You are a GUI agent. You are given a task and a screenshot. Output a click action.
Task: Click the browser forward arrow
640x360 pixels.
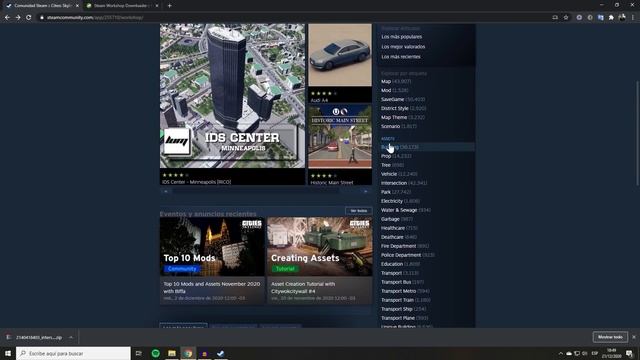tap(18, 18)
